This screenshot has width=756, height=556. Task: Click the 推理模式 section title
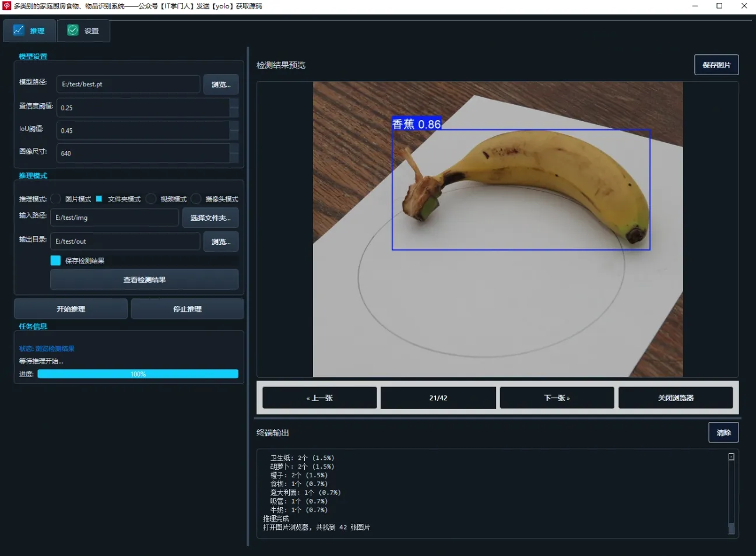(33, 175)
